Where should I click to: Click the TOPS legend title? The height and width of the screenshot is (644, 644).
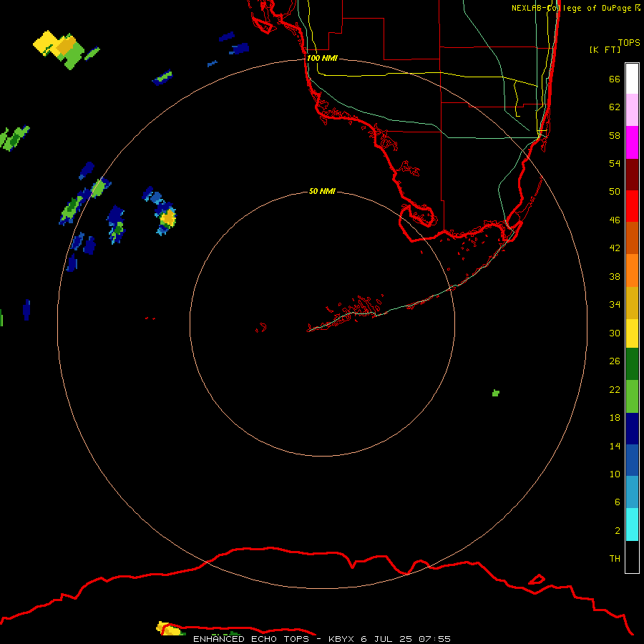tap(629, 42)
